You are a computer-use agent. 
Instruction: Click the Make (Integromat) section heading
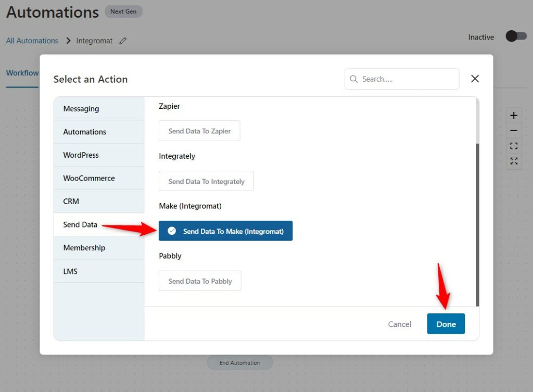pos(190,206)
